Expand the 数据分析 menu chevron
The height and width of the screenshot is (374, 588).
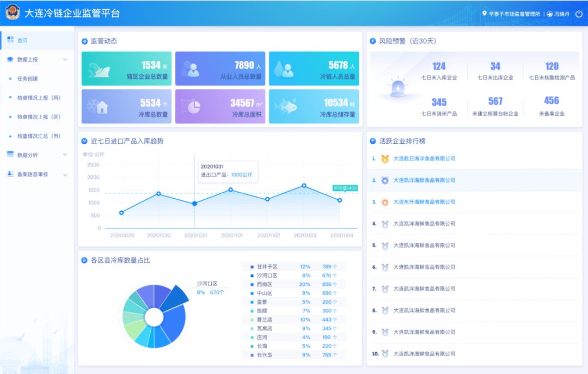coord(65,155)
